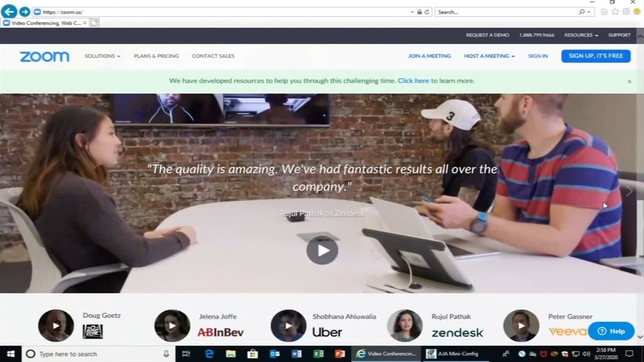Open the Resources dropdown in top bar
Viewport: 644px width, 362px height.
point(581,35)
